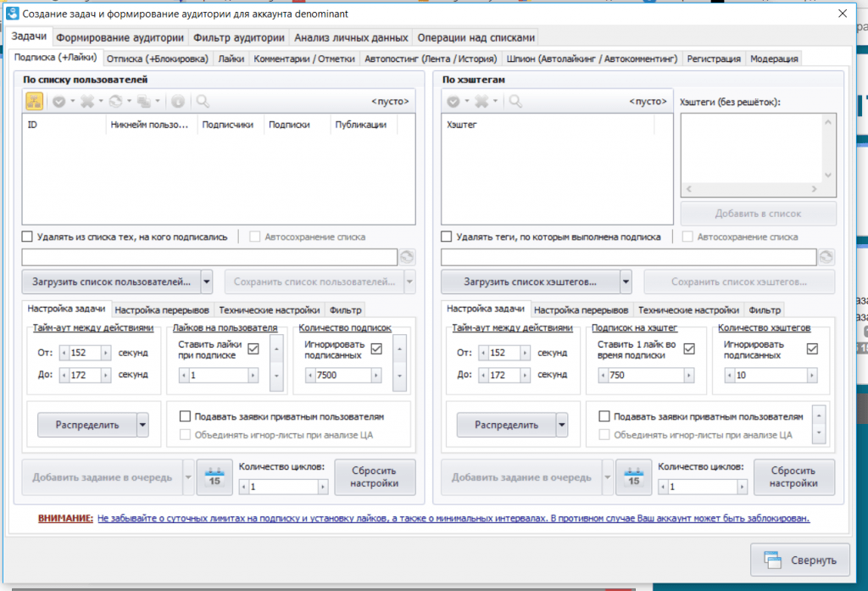Image resolution: width=868 pixels, height=591 pixels.
Task: Enable 'Удалять теги, по которым выполнена подписка'
Action: click(x=447, y=237)
